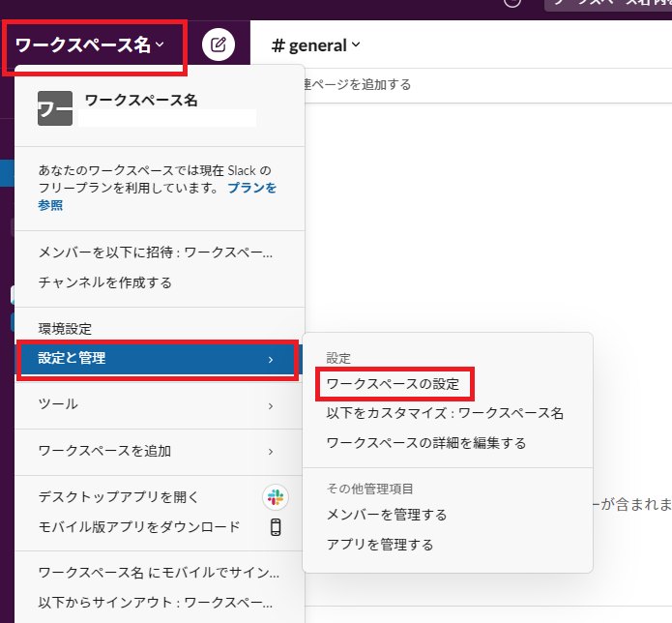Select ワークスペースの設定
Screen dimensions: 672x623
(393, 384)
